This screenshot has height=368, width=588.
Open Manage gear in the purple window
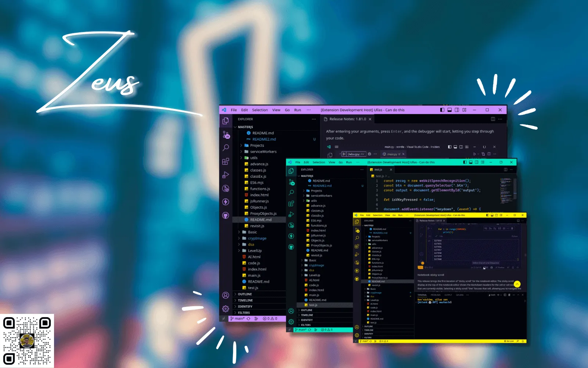226,309
